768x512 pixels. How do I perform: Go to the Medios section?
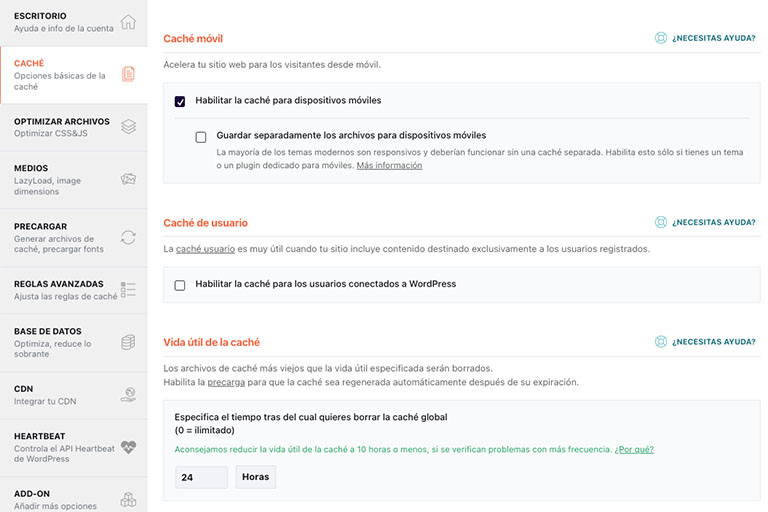click(x=74, y=179)
